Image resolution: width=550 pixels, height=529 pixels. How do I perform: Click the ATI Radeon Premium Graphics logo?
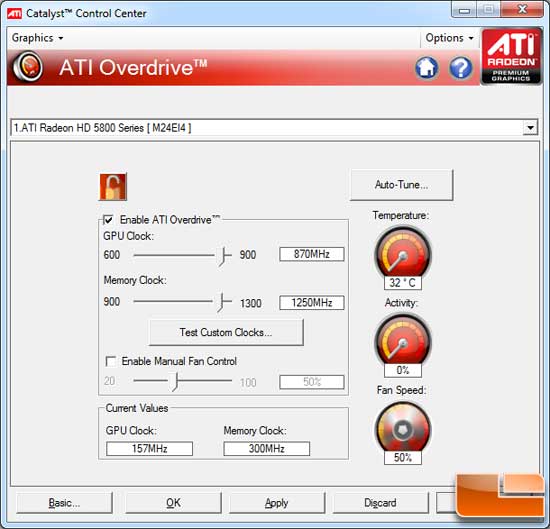tap(511, 56)
